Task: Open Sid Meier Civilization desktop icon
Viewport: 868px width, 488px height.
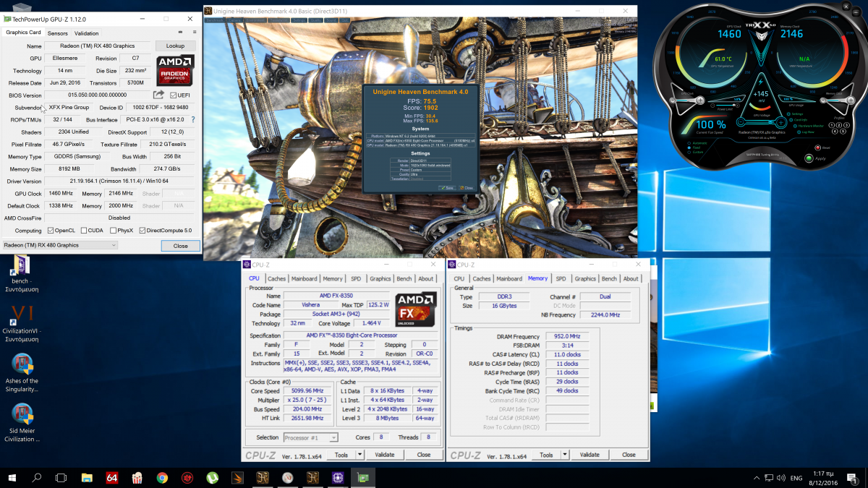Action: (22, 423)
